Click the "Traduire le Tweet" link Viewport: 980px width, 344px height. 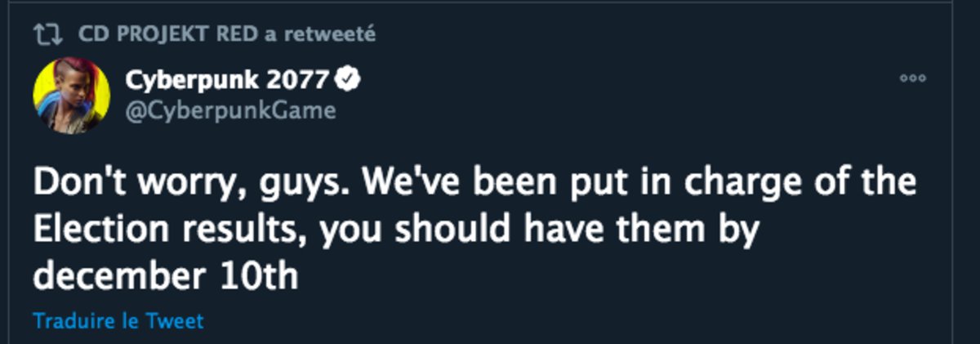coord(118,320)
